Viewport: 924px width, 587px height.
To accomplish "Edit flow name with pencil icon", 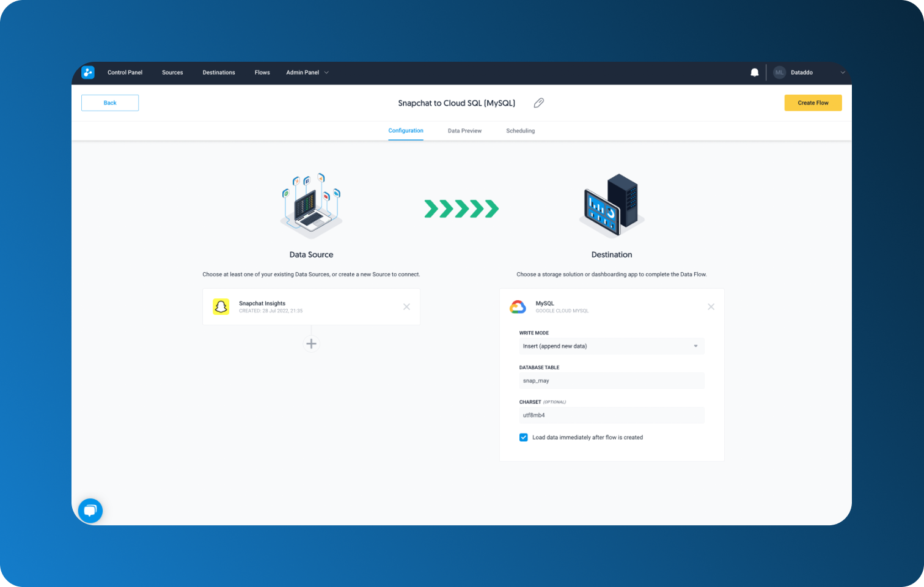I will click(x=538, y=103).
